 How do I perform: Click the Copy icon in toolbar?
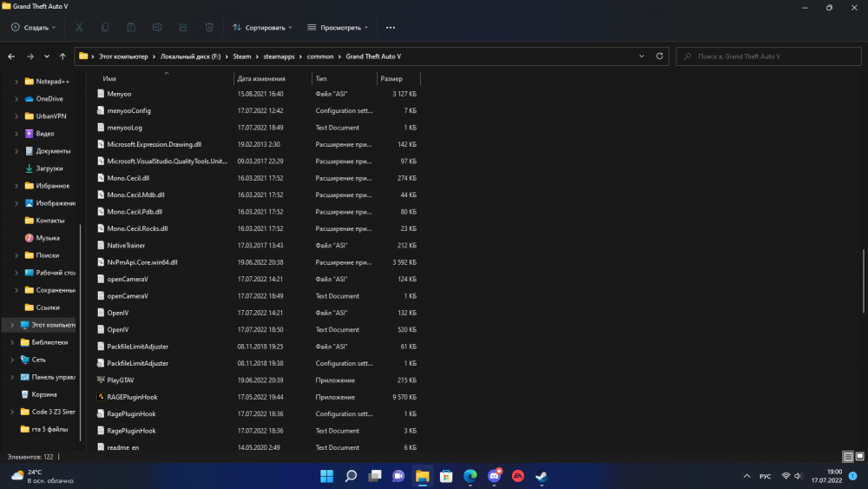[105, 27]
